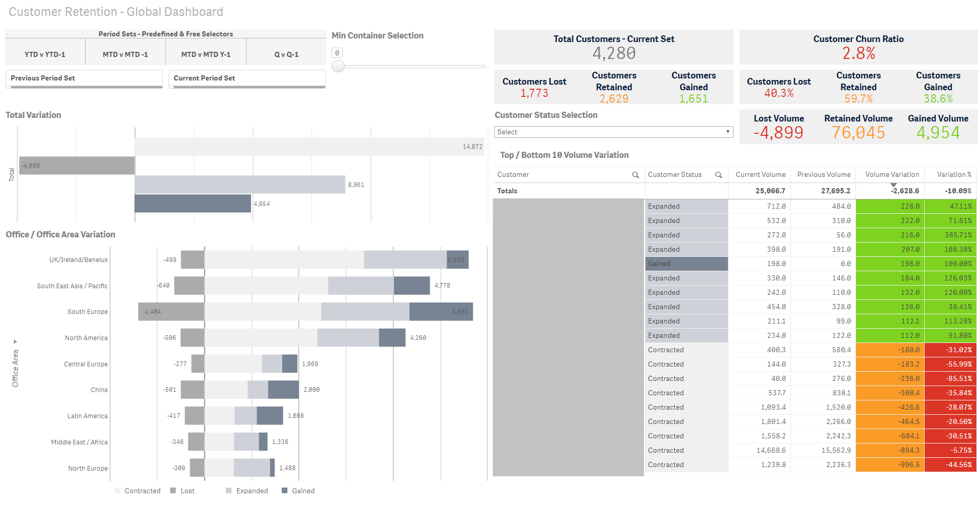This screenshot has width=980, height=505.
Task: Click the 228.0 volume variation cell
Action: pyautogui.click(x=890, y=207)
